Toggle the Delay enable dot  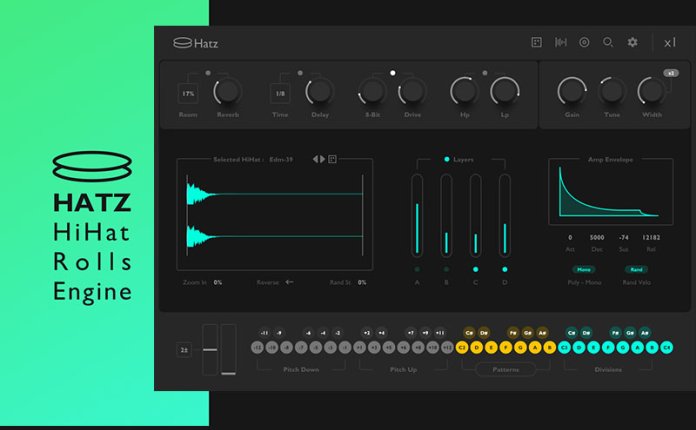point(300,73)
